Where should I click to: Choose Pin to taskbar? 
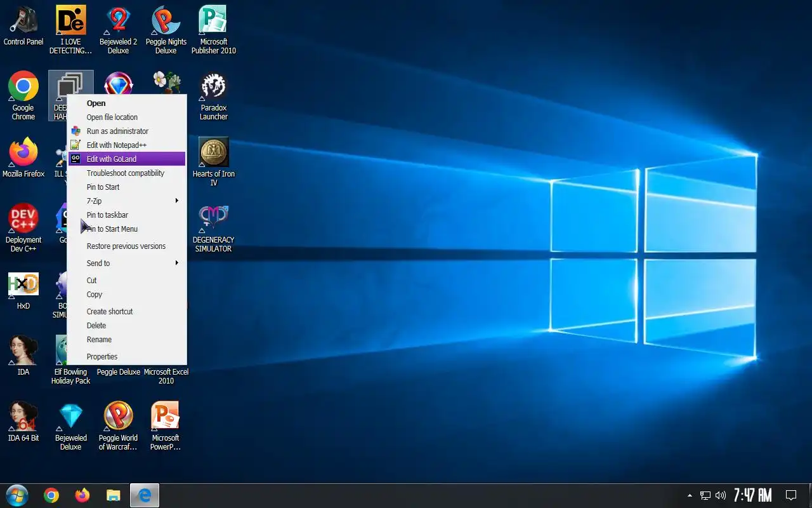[127, 215]
